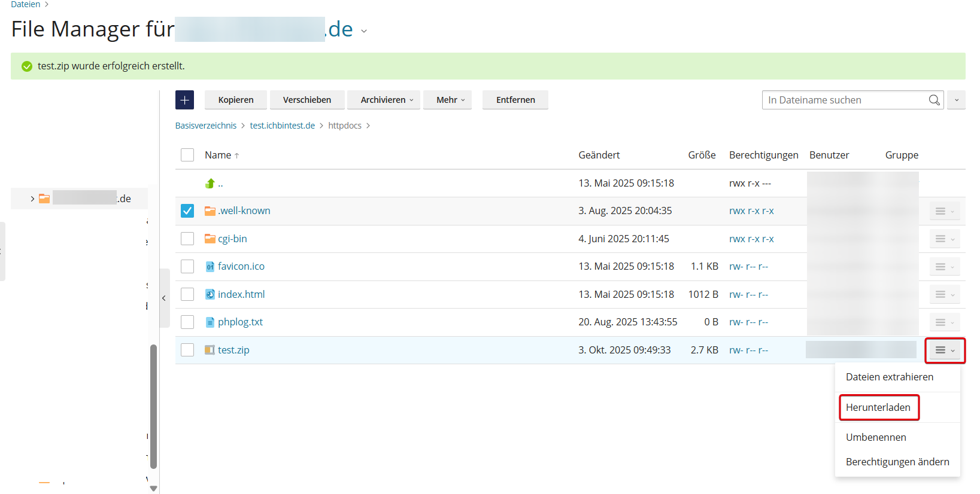
Task: Click the test.zip archive icon
Action: [210, 350]
